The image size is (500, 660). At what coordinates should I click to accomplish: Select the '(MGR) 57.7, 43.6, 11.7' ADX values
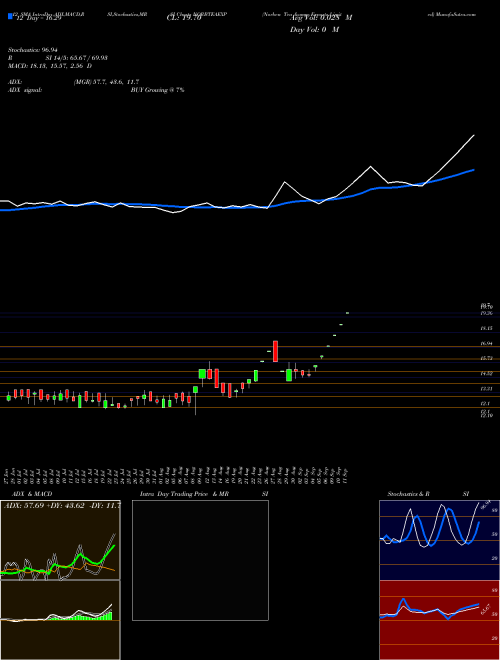pos(106,82)
